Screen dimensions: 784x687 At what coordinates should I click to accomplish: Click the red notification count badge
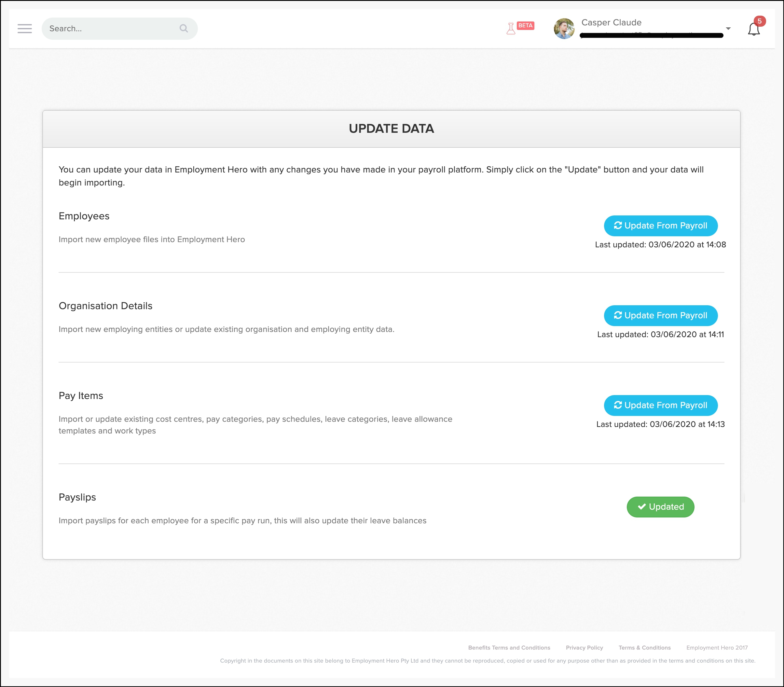(759, 21)
